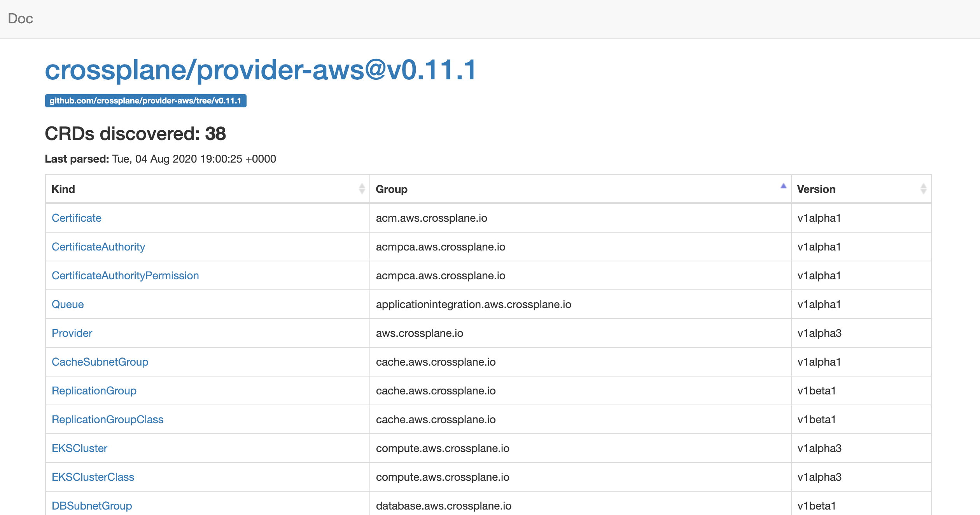Open the DBSubnetGroup CRD link

[x=92, y=506]
